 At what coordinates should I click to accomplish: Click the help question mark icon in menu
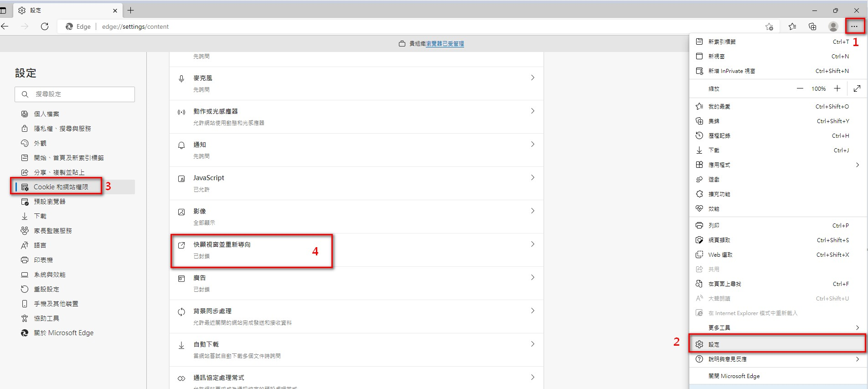(699, 359)
